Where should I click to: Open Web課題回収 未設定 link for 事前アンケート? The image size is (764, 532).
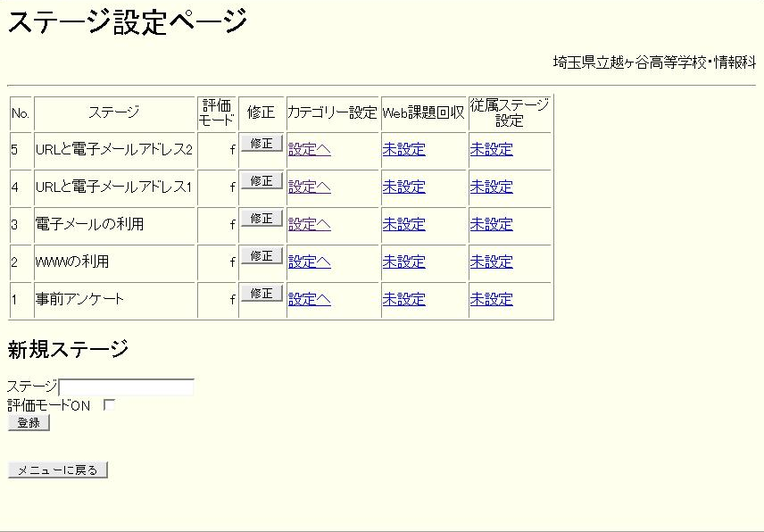(403, 300)
